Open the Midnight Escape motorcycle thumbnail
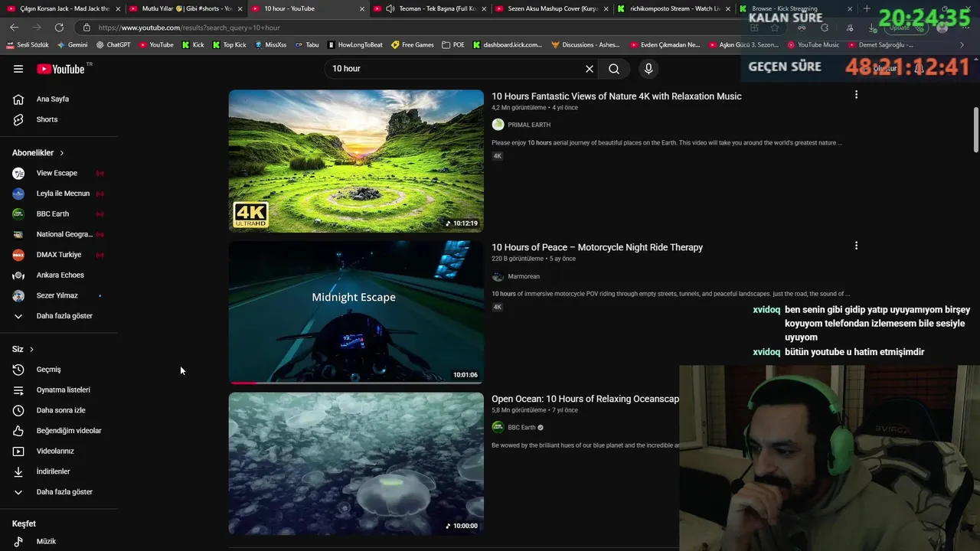The height and width of the screenshot is (551, 980). (x=356, y=311)
